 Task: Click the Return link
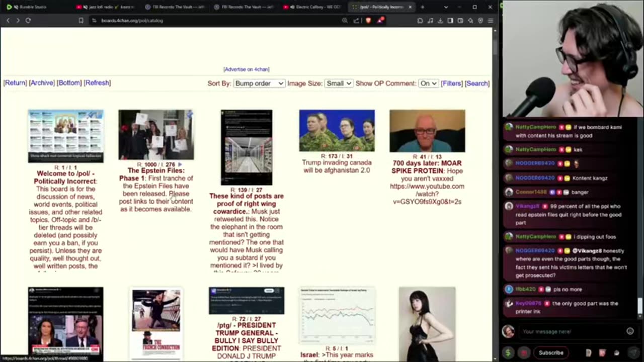(x=15, y=83)
